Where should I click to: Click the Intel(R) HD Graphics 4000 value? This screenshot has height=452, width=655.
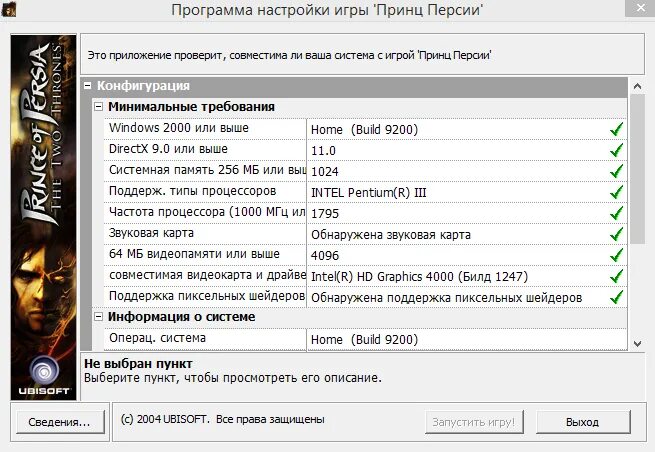[x=419, y=277]
